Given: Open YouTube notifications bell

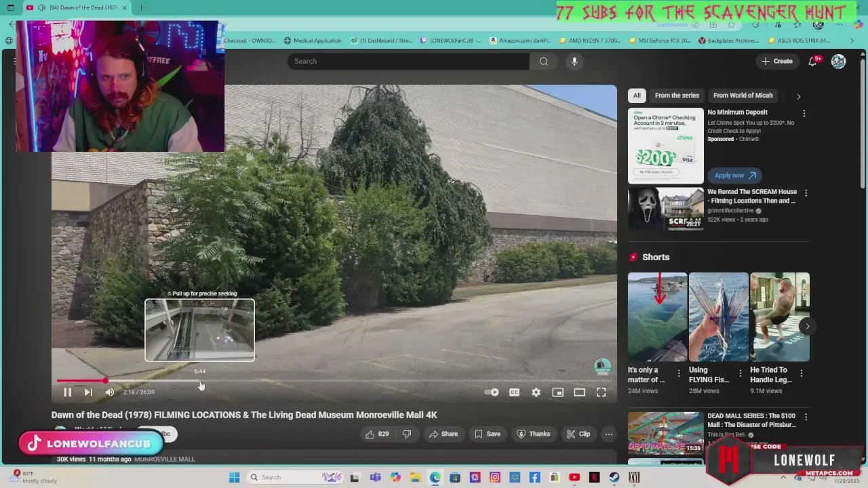Looking at the screenshot, I should coord(812,61).
